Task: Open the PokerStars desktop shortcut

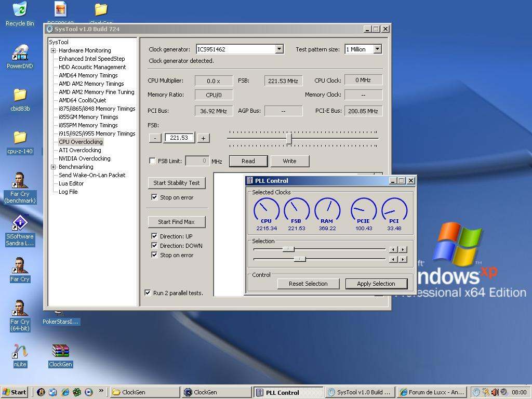Action: [60, 317]
